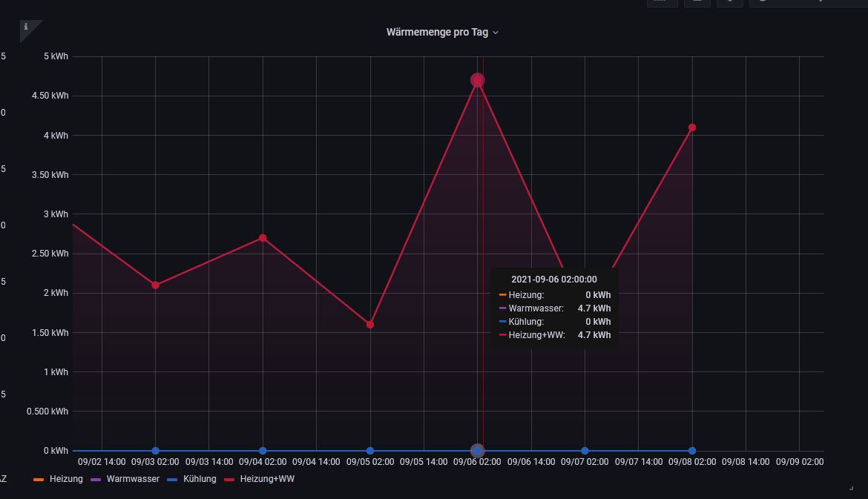Click the chevron beside the panel title
868x499 pixels.
tap(496, 33)
